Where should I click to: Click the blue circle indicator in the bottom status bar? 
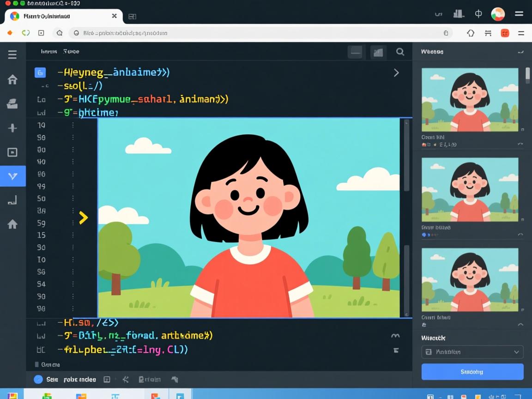(38, 380)
